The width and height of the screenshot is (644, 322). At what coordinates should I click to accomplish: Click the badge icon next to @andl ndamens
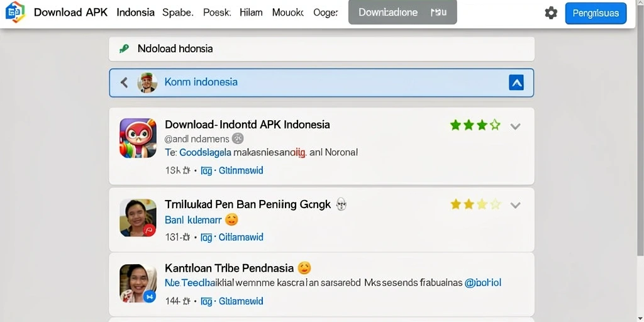pyautogui.click(x=238, y=139)
